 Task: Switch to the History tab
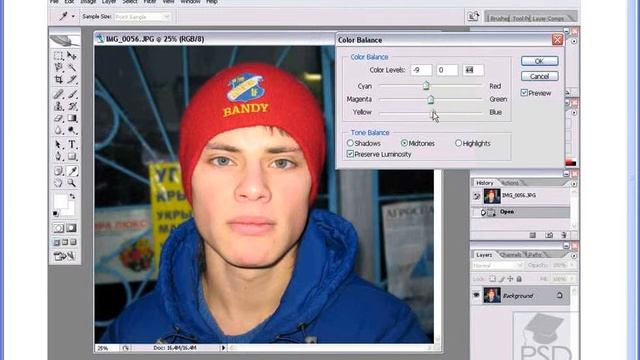click(484, 183)
